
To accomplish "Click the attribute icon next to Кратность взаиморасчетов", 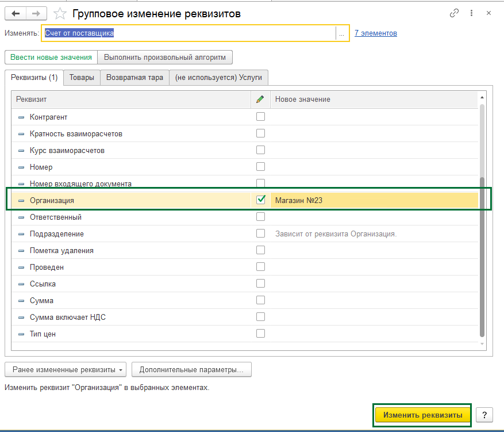I will pyautogui.click(x=21, y=134).
